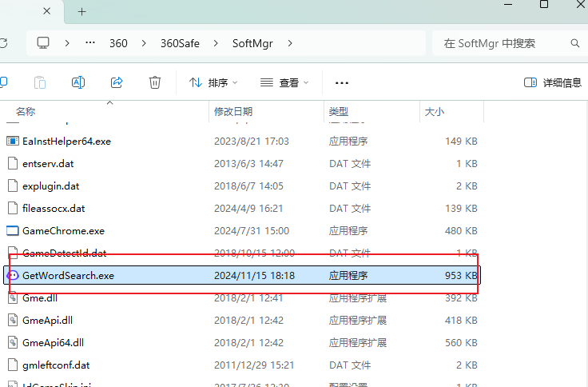Select the file fileassocx.dat
The image size is (588, 387).
point(54,209)
